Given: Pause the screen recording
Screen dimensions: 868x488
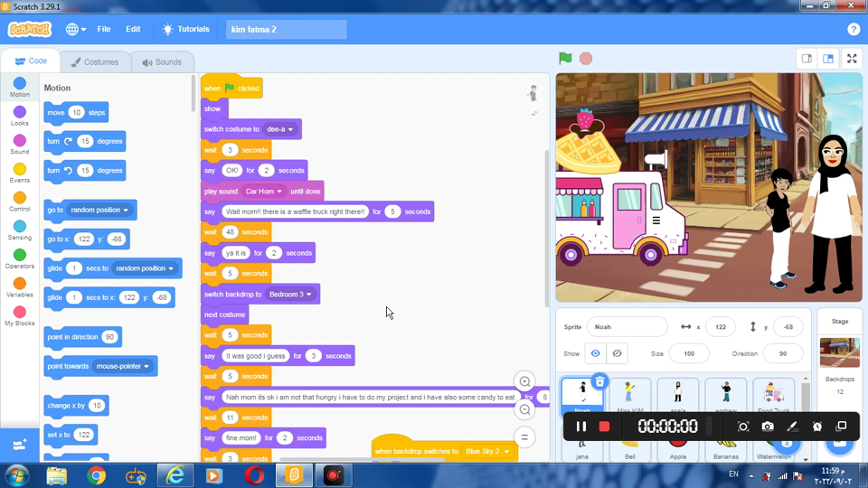Looking at the screenshot, I should coord(580,427).
